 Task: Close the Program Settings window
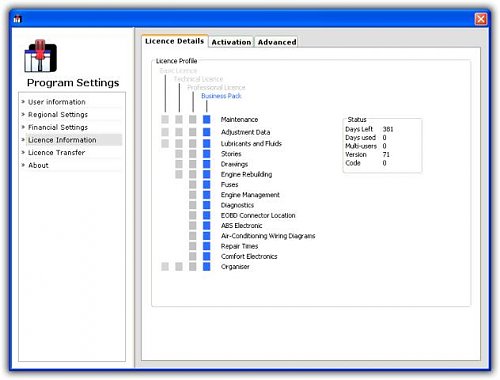click(480, 19)
